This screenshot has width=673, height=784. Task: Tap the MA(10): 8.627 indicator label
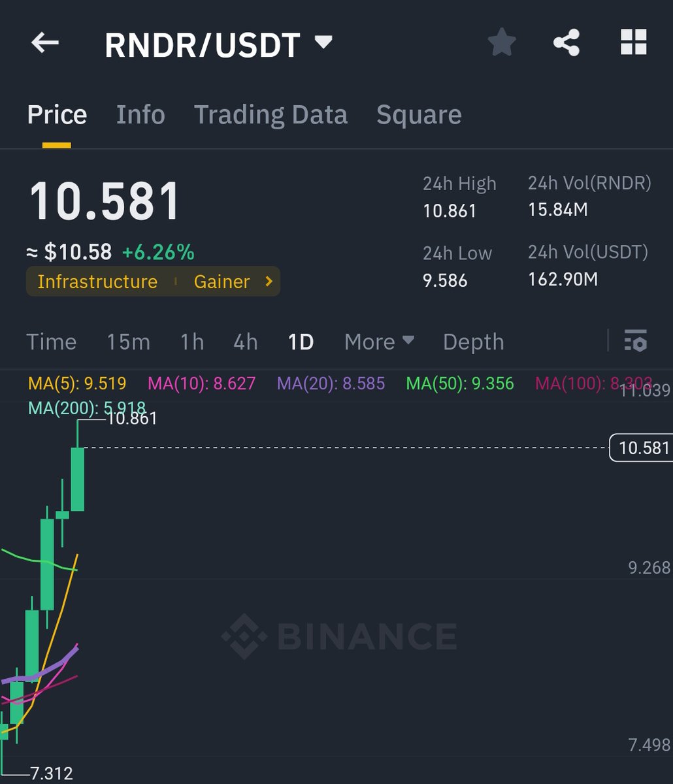click(x=202, y=384)
